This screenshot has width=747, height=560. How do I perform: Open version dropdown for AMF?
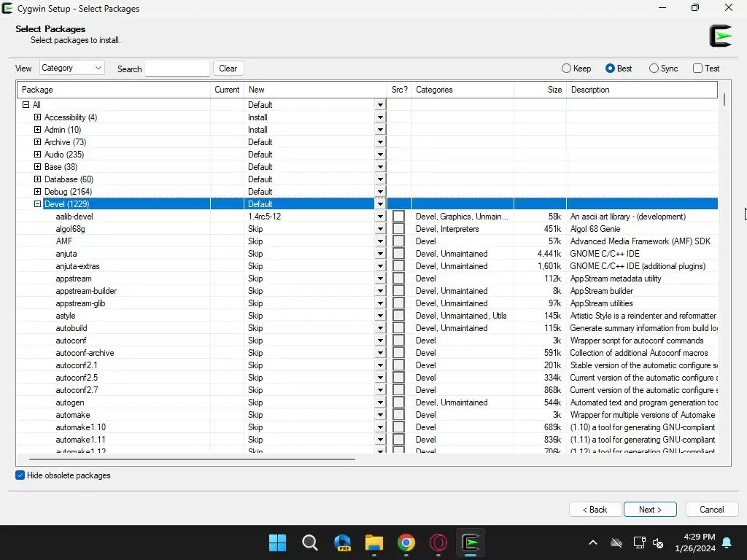[x=380, y=241]
